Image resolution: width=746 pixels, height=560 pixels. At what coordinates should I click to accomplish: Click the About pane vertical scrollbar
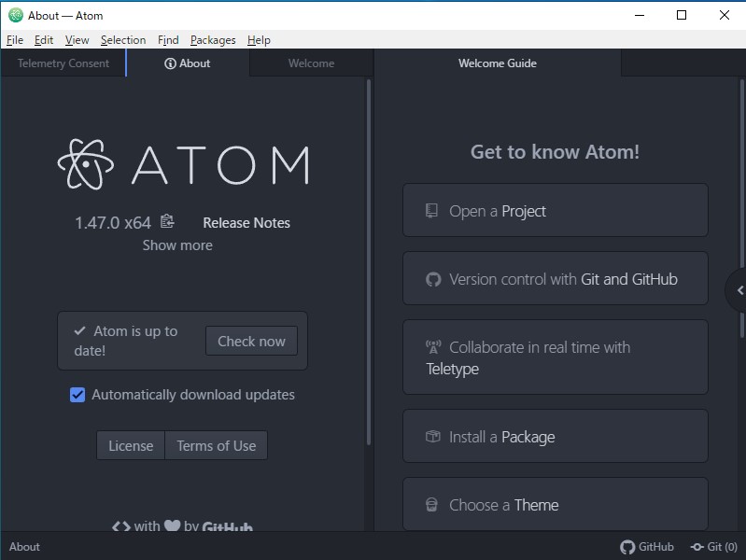[x=369, y=262]
